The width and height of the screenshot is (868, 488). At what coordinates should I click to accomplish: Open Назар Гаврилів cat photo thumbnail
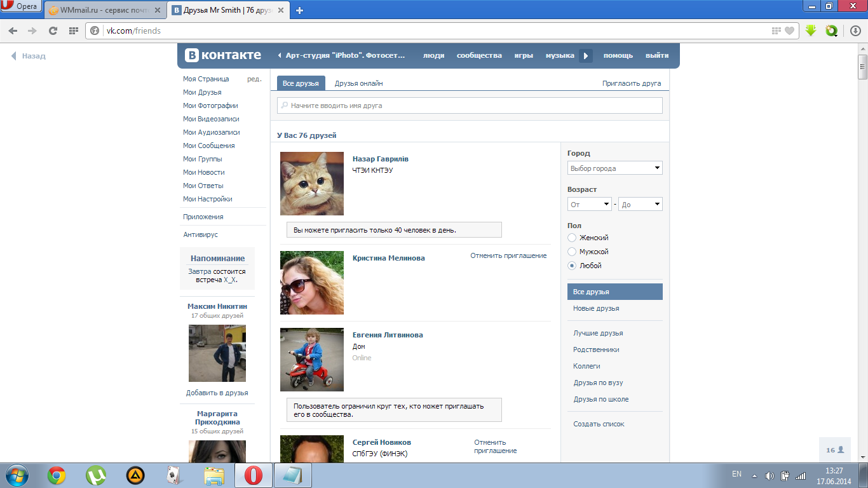(312, 184)
